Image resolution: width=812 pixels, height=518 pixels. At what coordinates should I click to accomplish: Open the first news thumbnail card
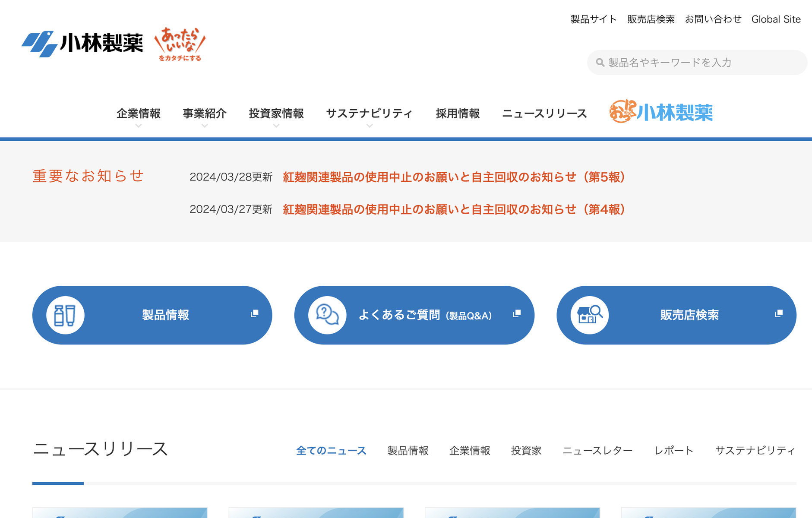tap(120, 513)
